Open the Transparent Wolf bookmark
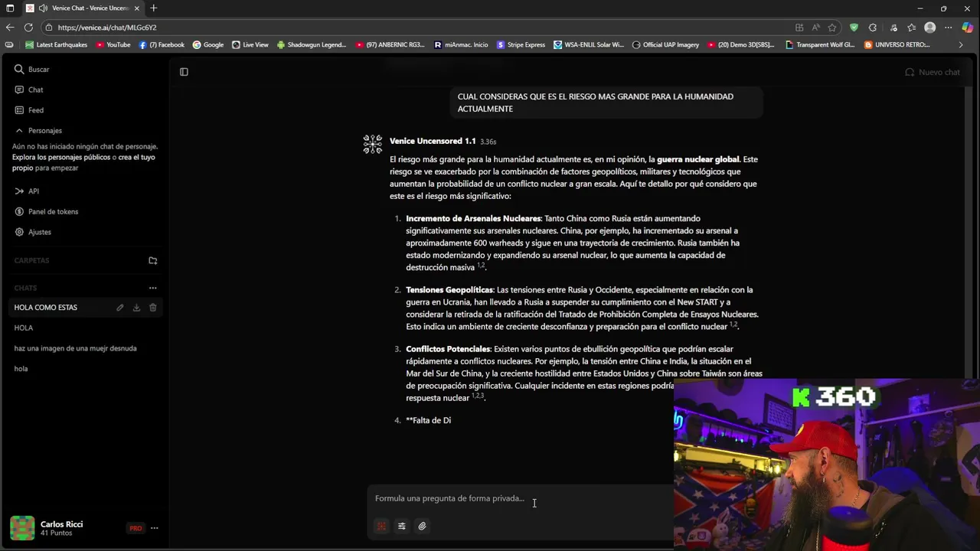This screenshot has height=551, width=980. click(x=820, y=45)
